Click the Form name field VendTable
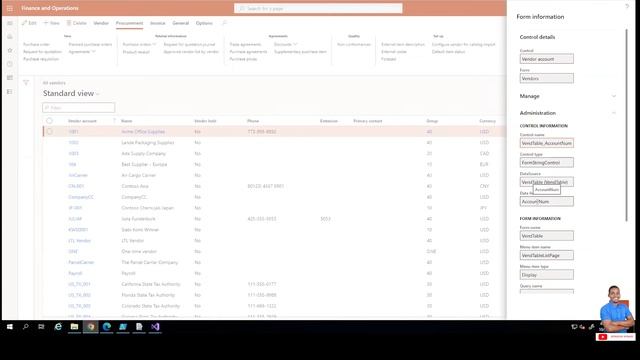The height and width of the screenshot is (360, 640). (x=547, y=236)
